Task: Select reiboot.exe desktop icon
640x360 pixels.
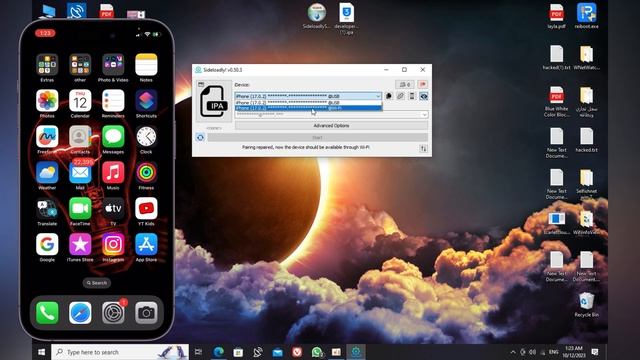Action: click(x=587, y=16)
